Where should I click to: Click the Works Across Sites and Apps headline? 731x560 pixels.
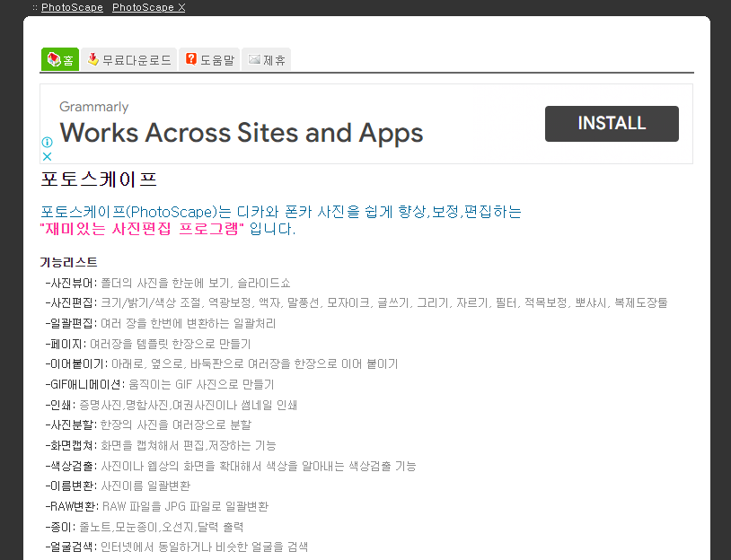[x=242, y=133]
